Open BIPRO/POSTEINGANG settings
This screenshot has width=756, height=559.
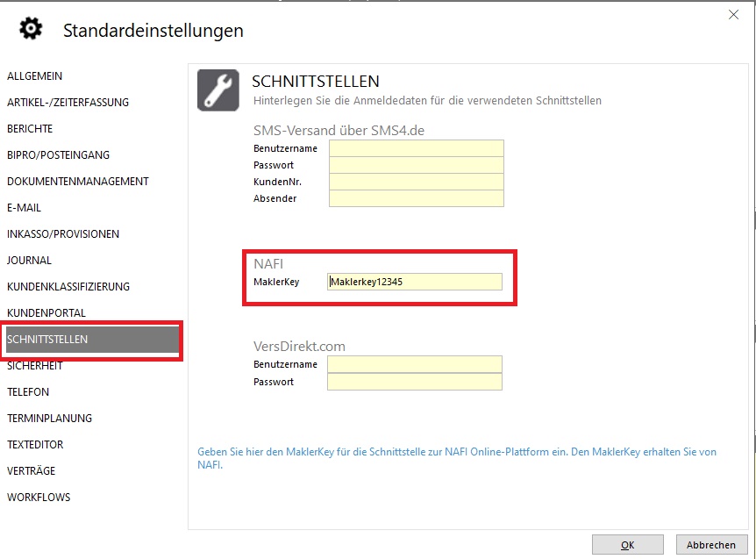tap(58, 155)
